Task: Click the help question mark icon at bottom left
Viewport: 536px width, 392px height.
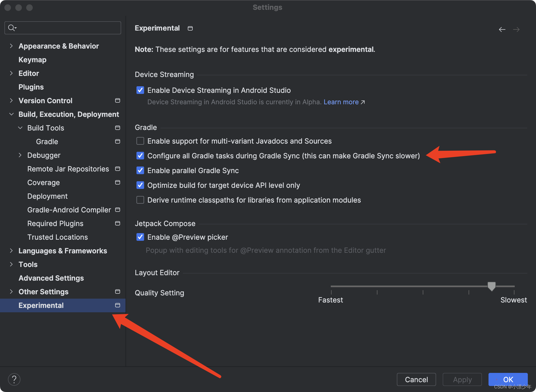Action: [x=14, y=379]
